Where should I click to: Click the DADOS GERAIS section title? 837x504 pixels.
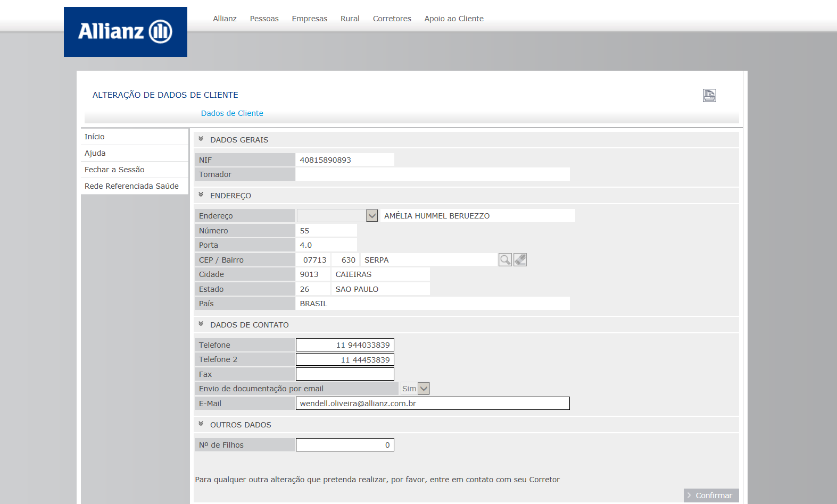(x=239, y=140)
